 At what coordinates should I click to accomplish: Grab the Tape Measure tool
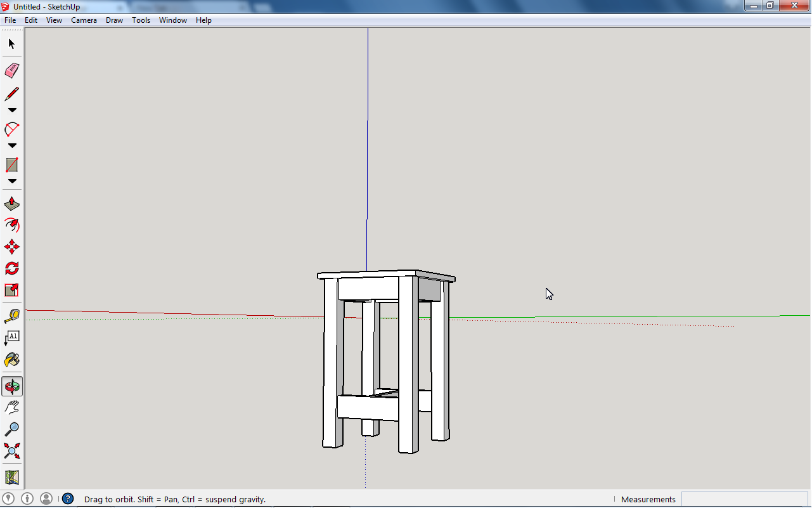click(11, 315)
